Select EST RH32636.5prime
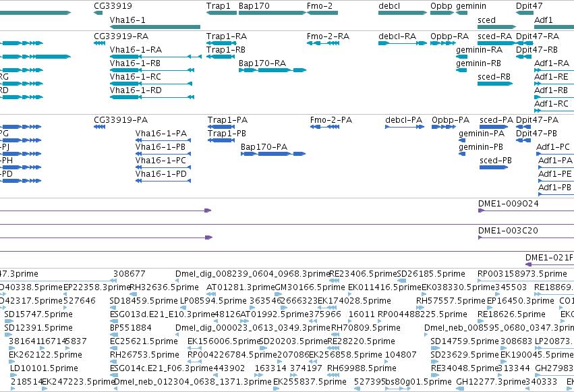Image resolution: width=574 pixels, height=392 pixels. (x=135, y=294)
